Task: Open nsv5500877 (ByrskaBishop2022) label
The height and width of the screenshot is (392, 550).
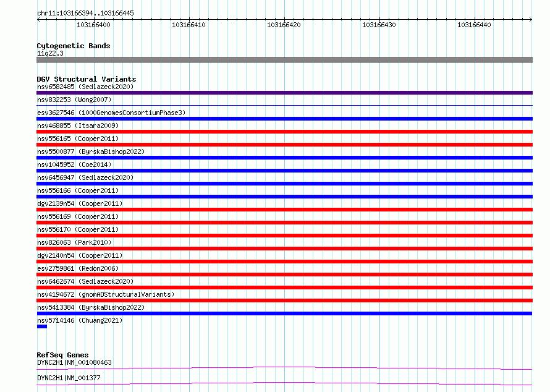Action: (x=91, y=151)
